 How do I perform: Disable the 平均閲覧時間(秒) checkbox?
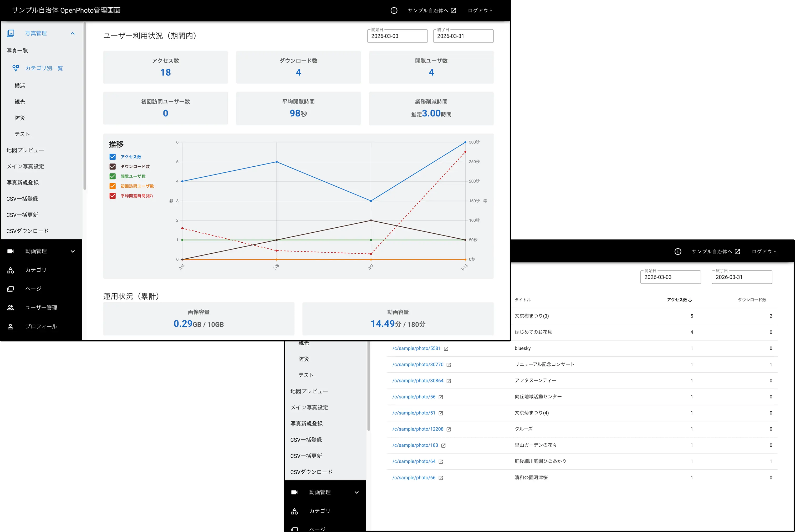(113, 196)
